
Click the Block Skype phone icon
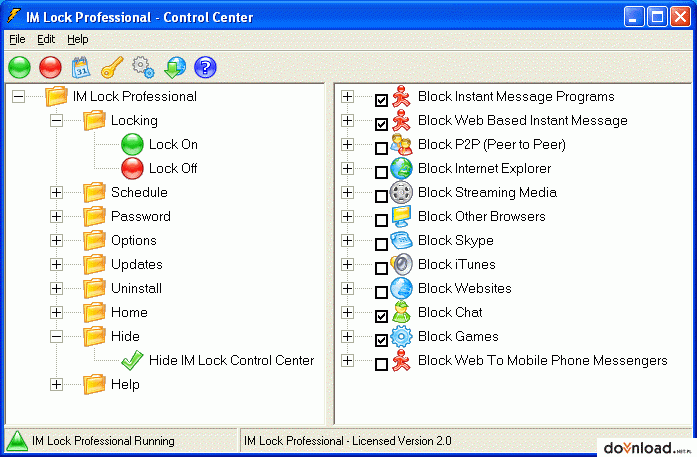(401, 241)
